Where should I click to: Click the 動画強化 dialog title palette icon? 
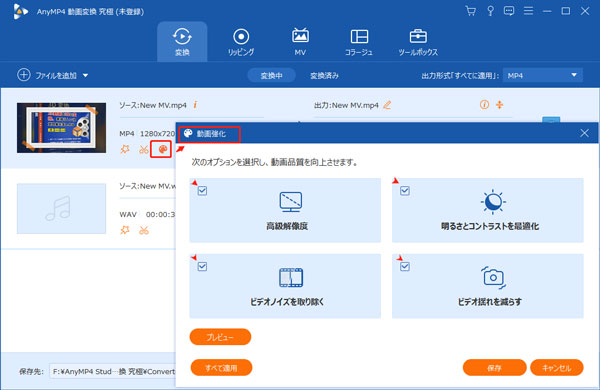pyautogui.click(x=188, y=133)
